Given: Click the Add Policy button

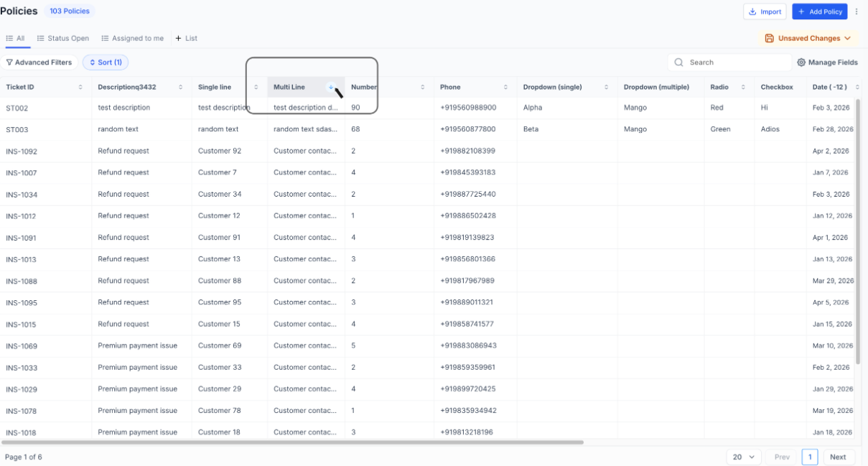Looking at the screenshot, I should click(819, 11).
